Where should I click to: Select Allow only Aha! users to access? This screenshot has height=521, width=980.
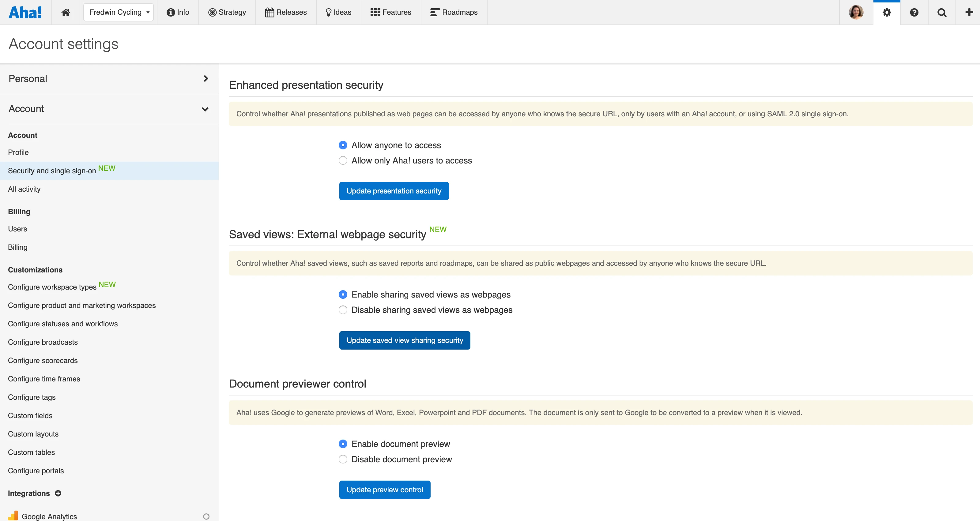coord(343,160)
